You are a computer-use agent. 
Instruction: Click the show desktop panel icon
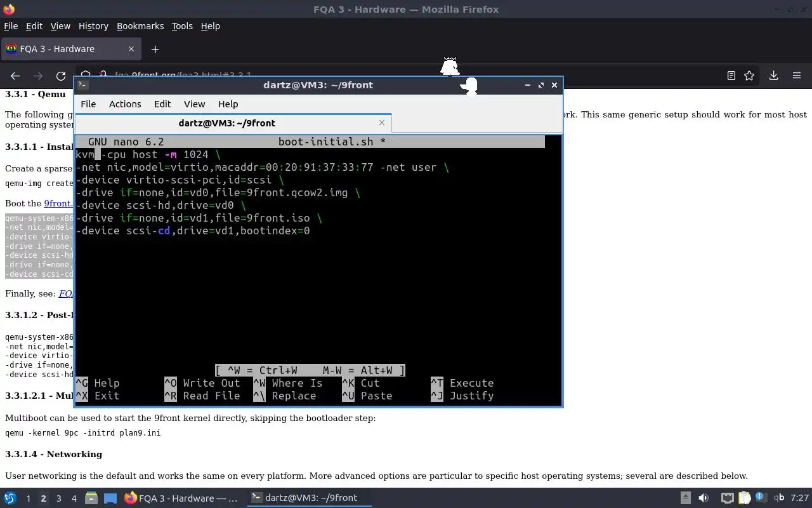[110, 498]
